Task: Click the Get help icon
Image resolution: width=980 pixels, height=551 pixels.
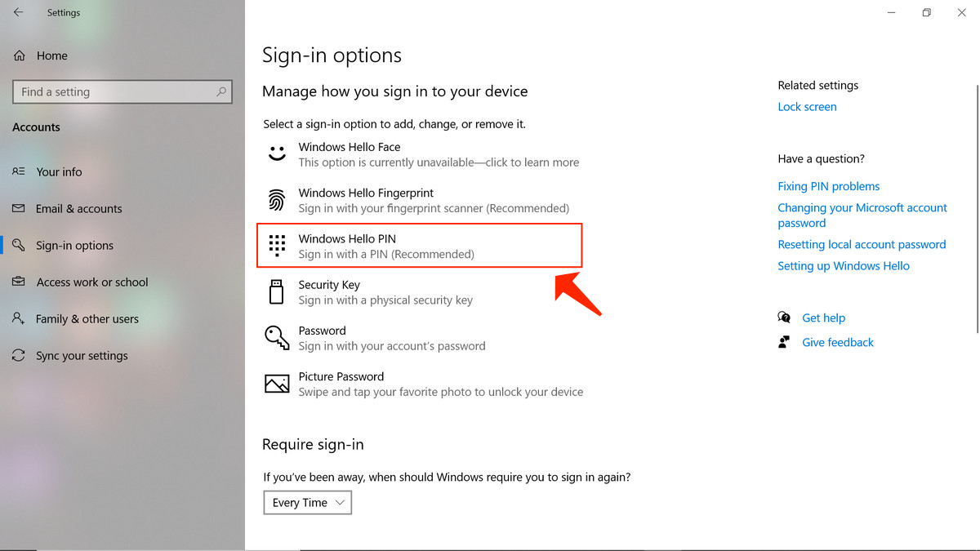Action: tap(783, 318)
